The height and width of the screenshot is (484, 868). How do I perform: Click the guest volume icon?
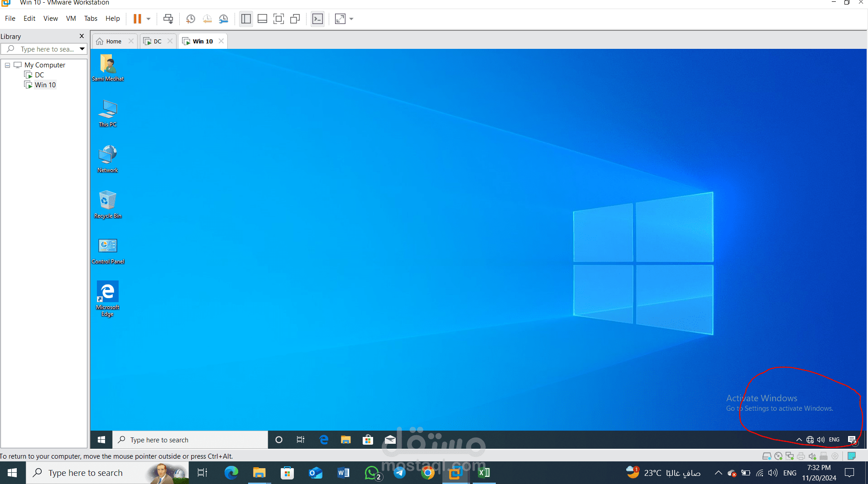click(821, 440)
